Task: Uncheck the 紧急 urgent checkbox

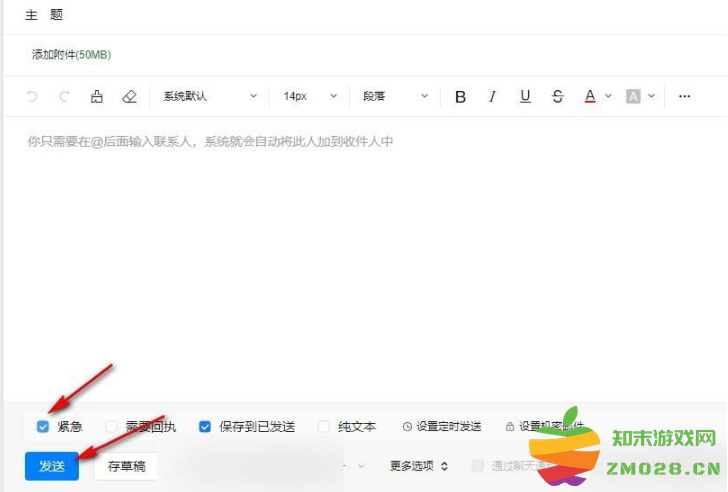Action: point(43,426)
